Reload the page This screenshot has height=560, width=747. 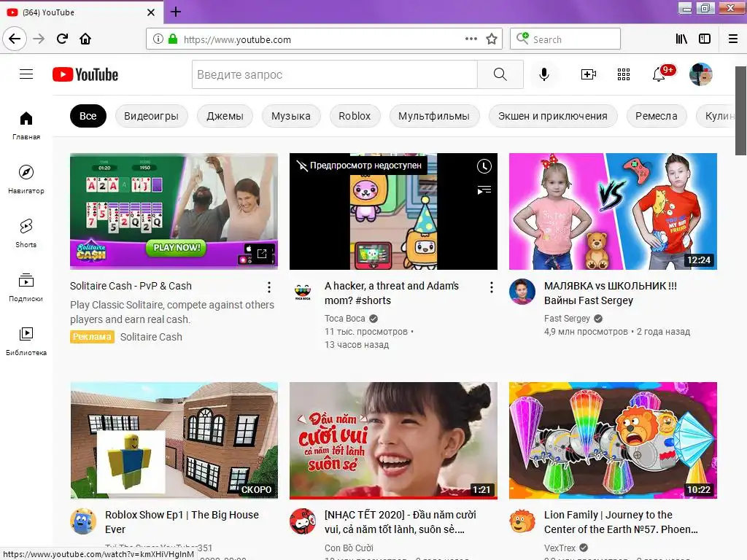click(x=62, y=39)
